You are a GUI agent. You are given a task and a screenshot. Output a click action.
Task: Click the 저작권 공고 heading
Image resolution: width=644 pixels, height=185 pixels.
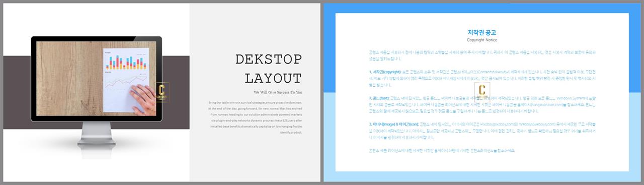[482, 33]
